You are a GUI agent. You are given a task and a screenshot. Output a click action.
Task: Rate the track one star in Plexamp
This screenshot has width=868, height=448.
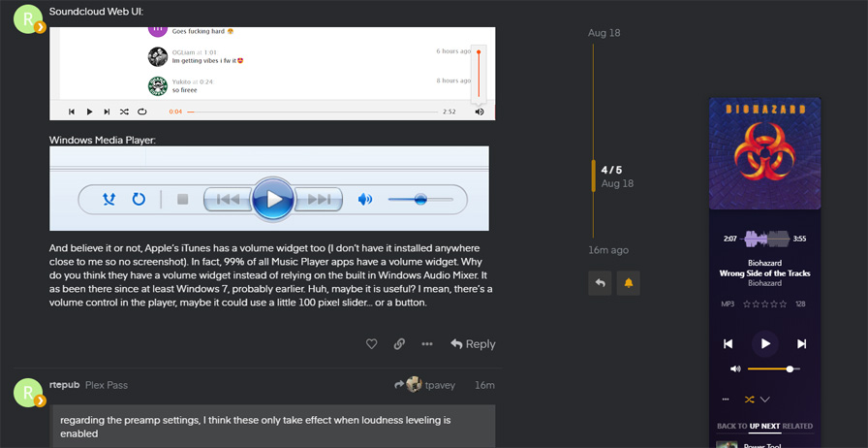pyautogui.click(x=747, y=304)
